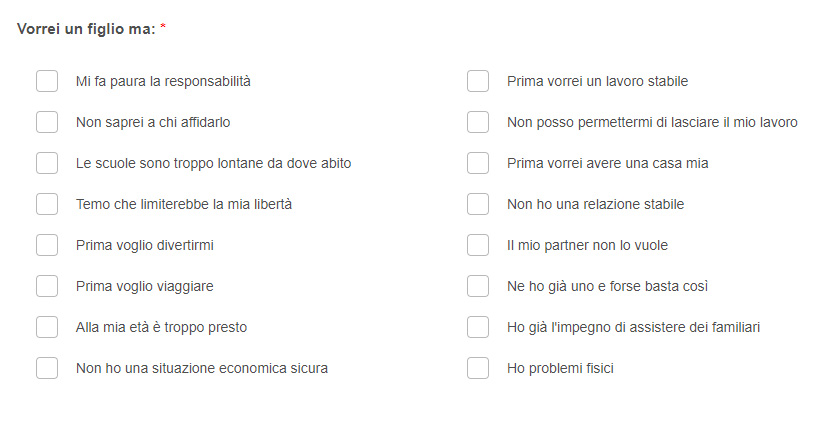Click the 'Prima vorrei un lavoro stabile' label
This screenshot has width=836, height=438.
pos(597,81)
